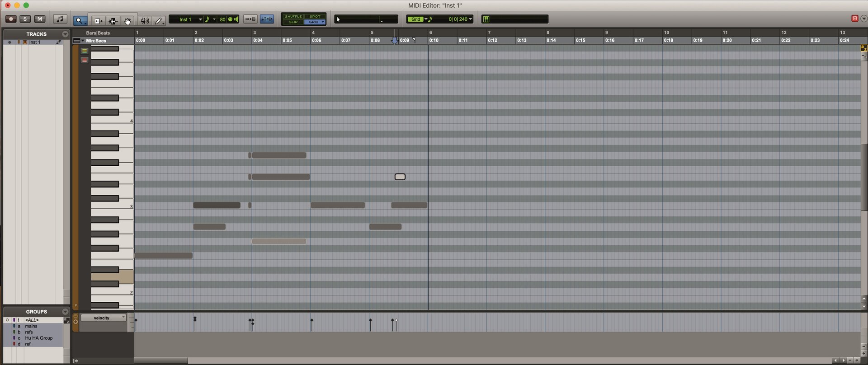
Task: Click the purple color tag of Hu HA Group
Action: [14, 338]
